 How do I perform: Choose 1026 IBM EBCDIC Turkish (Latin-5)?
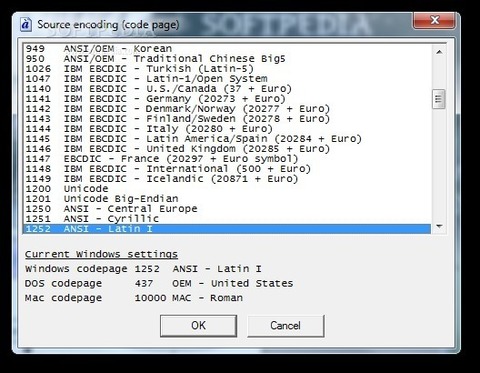[x=227, y=69]
